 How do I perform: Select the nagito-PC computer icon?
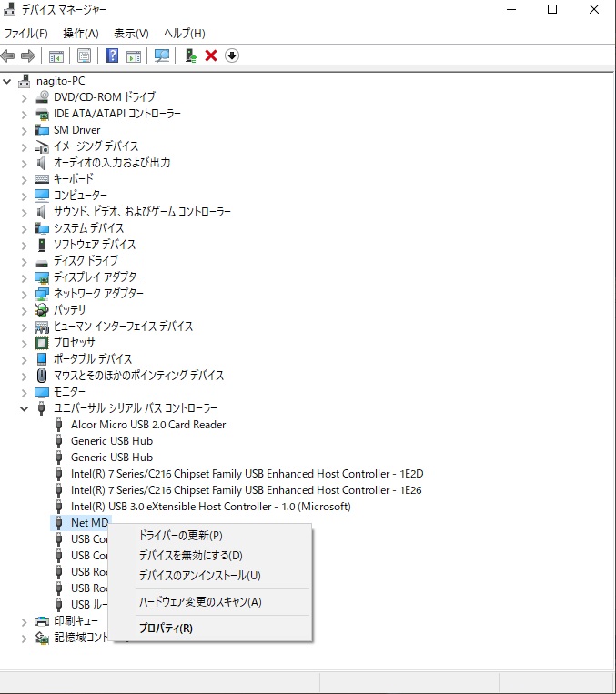tap(25, 81)
